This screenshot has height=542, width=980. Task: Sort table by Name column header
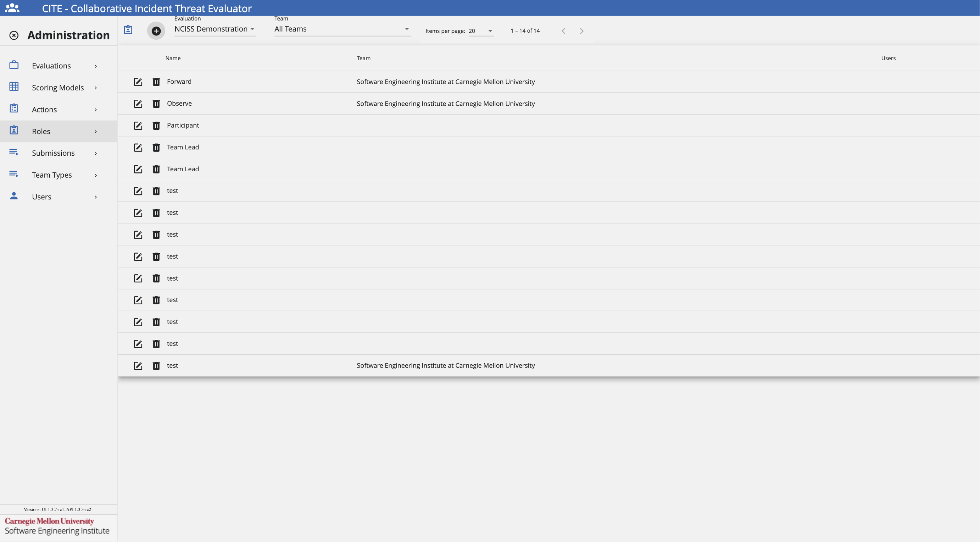[173, 58]
